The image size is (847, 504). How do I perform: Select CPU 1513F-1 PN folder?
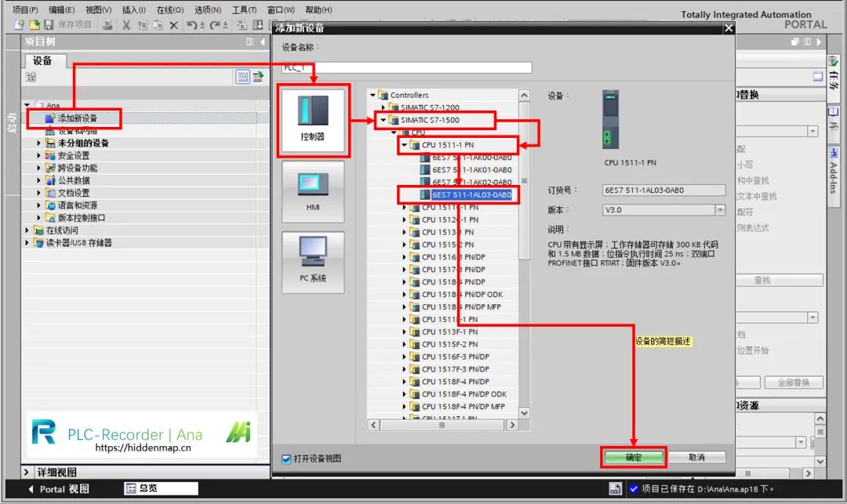[449, 332]
